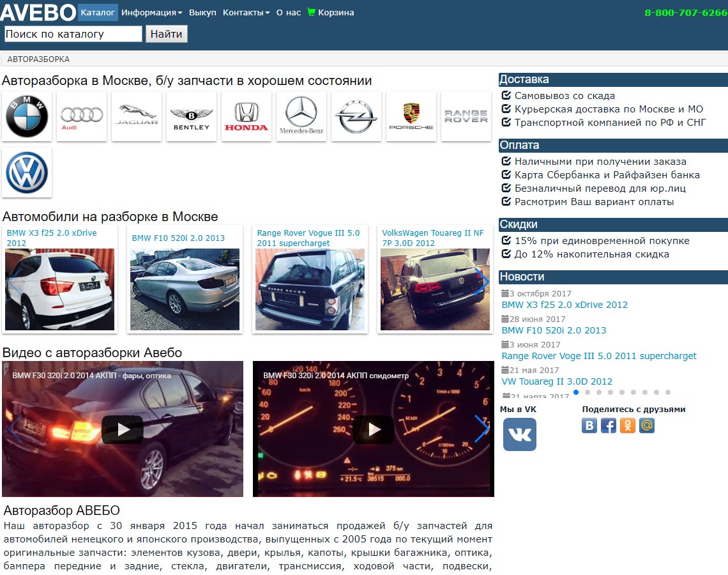Open the white BMW X3 photo
The width and height of the screenshot is (728, 575).
[59, 289]
